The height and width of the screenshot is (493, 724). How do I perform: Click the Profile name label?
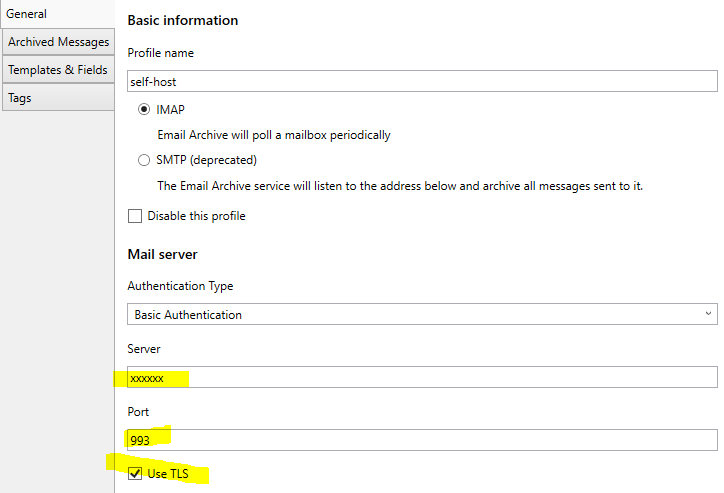click(161, 53)
